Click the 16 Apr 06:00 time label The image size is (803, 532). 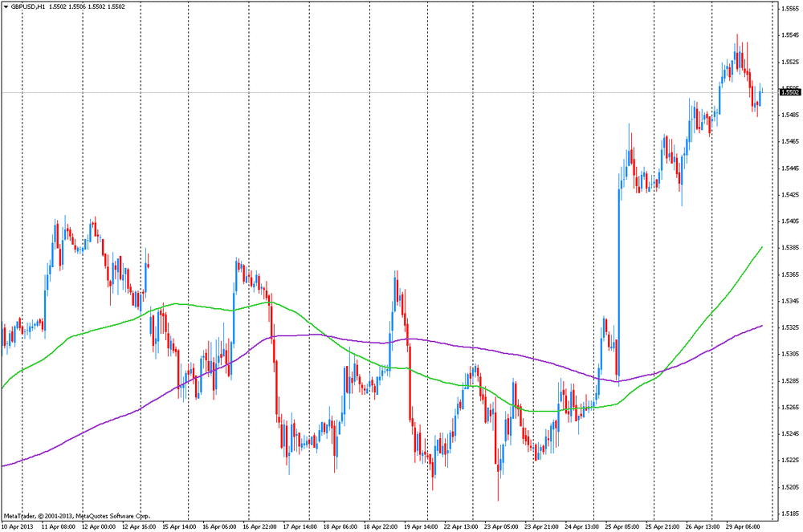tap(219, 526)
